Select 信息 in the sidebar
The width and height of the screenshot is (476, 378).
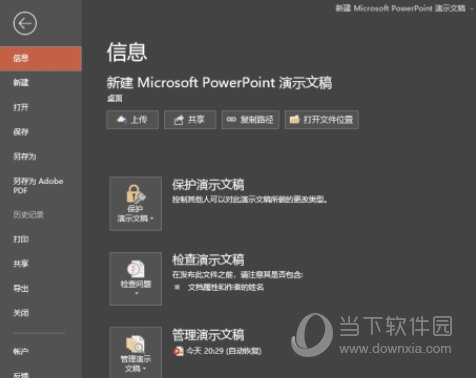click(41, 58)
